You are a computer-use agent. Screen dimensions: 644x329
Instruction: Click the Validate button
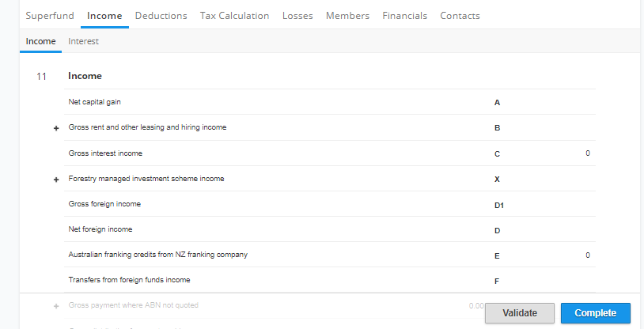pyautogui.click(x=520, y=313)
